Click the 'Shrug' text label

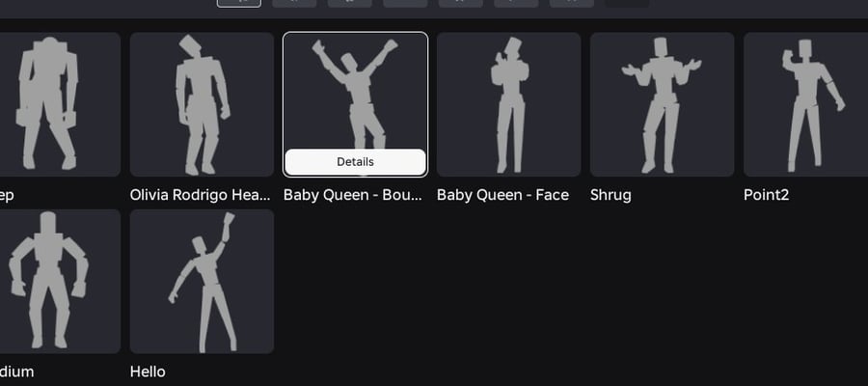(610, 195)
